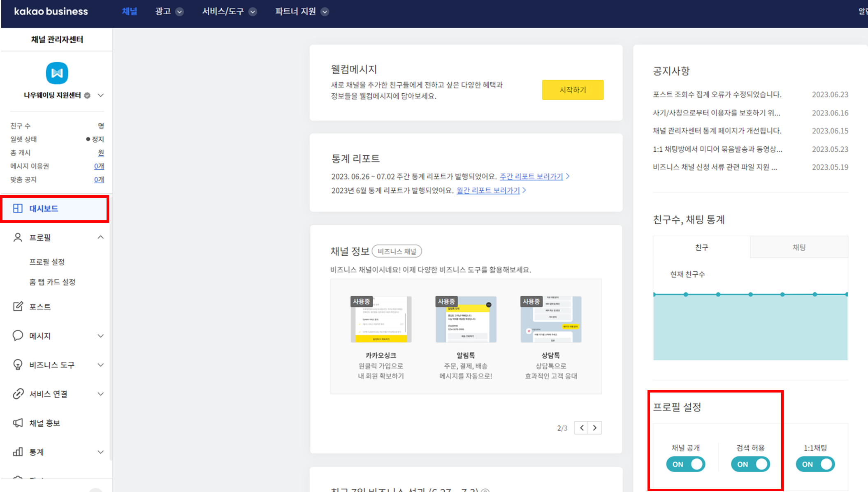Toggle the 1:1채팅 switch

pos(815,464)
